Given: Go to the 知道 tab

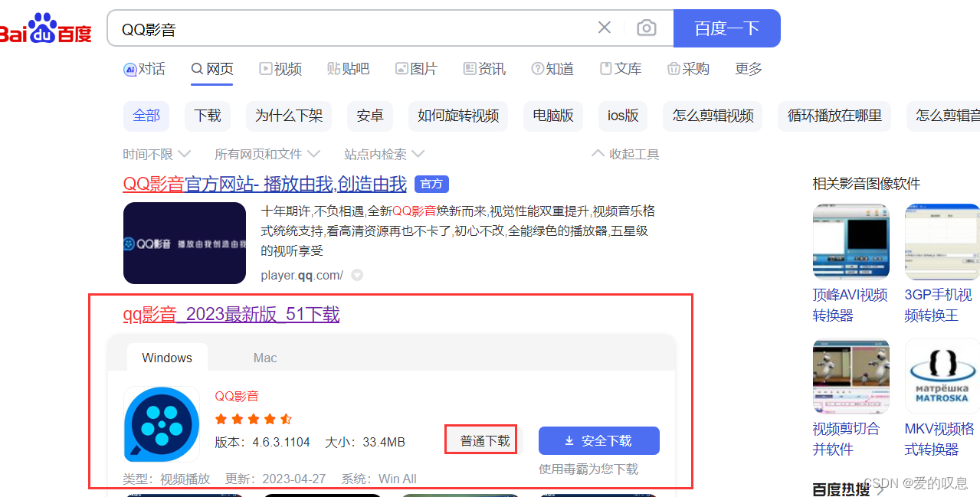Looking at the screenshot, I should (552, 69).
